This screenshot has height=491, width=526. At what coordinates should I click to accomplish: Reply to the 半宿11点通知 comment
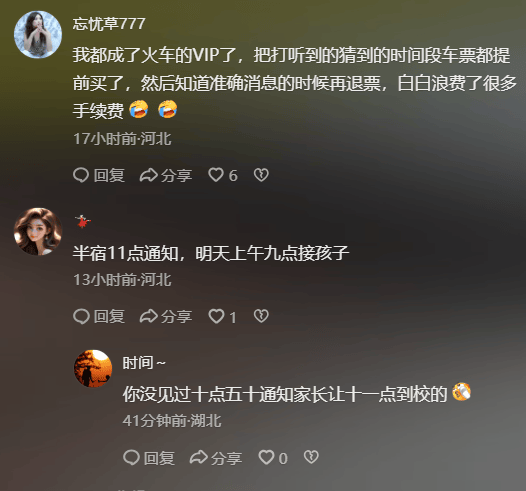click(x=99, y=316)
